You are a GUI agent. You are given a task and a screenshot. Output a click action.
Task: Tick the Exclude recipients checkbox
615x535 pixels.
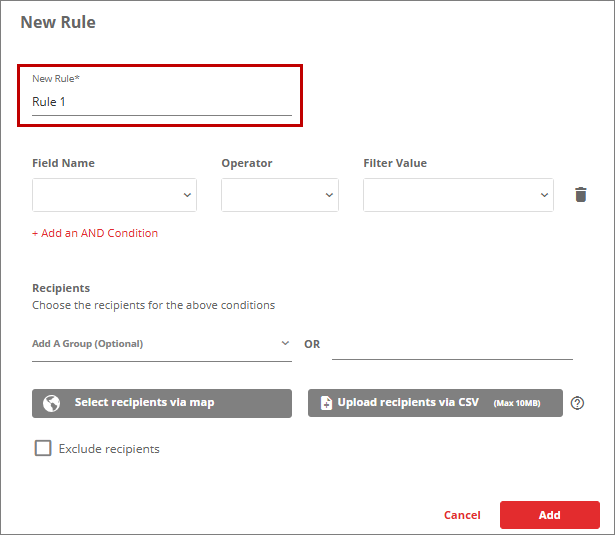pos(43,448)
